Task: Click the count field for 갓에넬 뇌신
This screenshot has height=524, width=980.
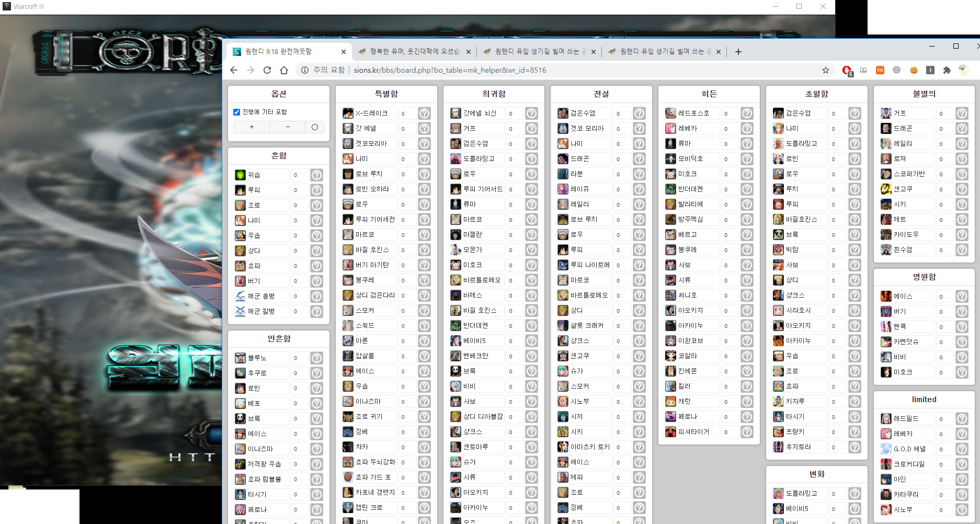Action: (513, 113)
